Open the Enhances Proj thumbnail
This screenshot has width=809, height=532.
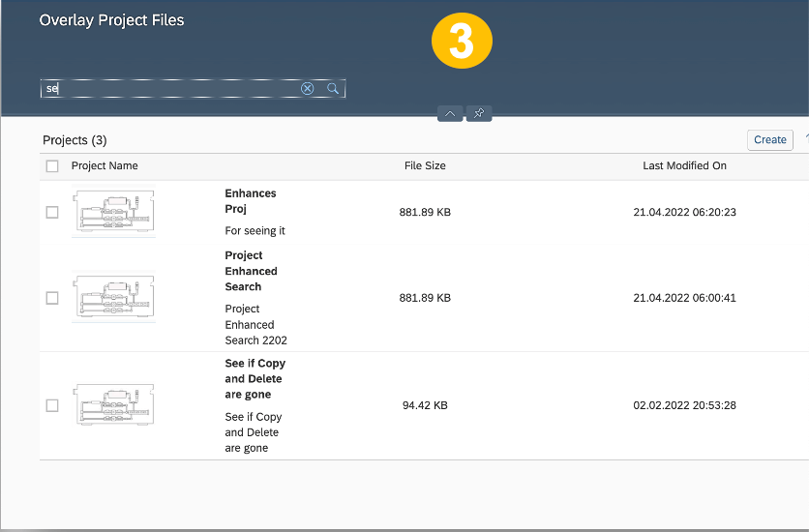(113, 212)
